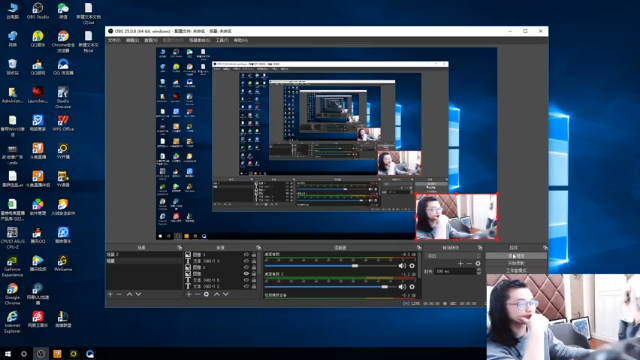Mute first mixer track speaker icon
The image size is (640, 360).
(x=402, y=266)
